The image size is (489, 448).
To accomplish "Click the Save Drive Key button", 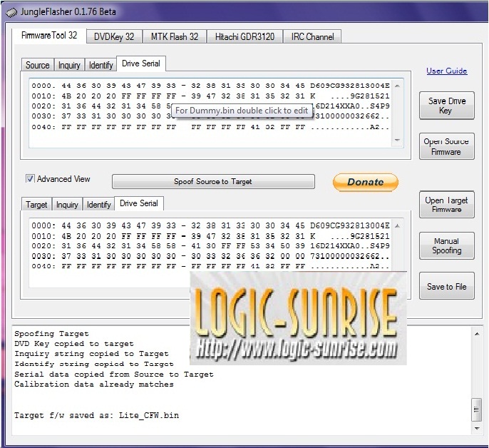I will pyautogui.click(x=447, y=106).
